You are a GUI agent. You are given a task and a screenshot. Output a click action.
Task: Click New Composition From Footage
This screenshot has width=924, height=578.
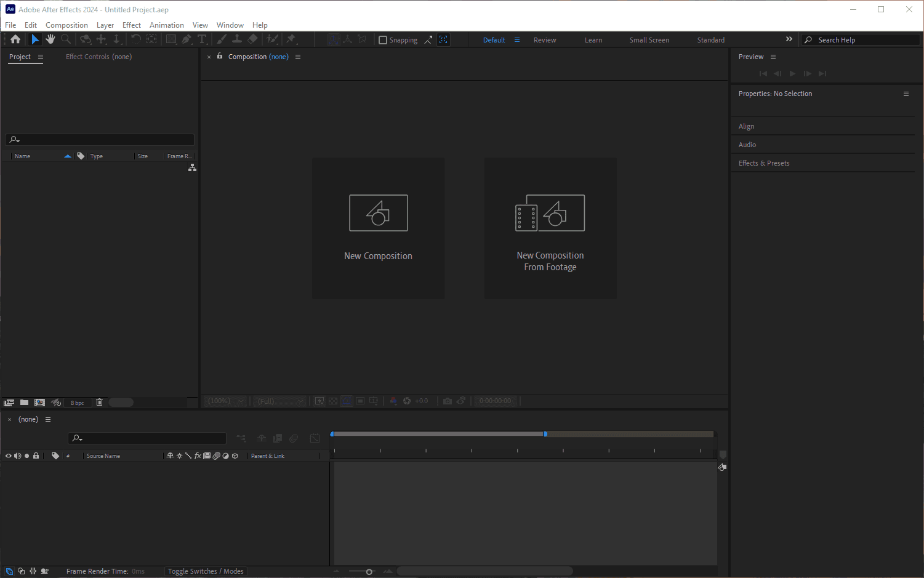pos(550,228)
